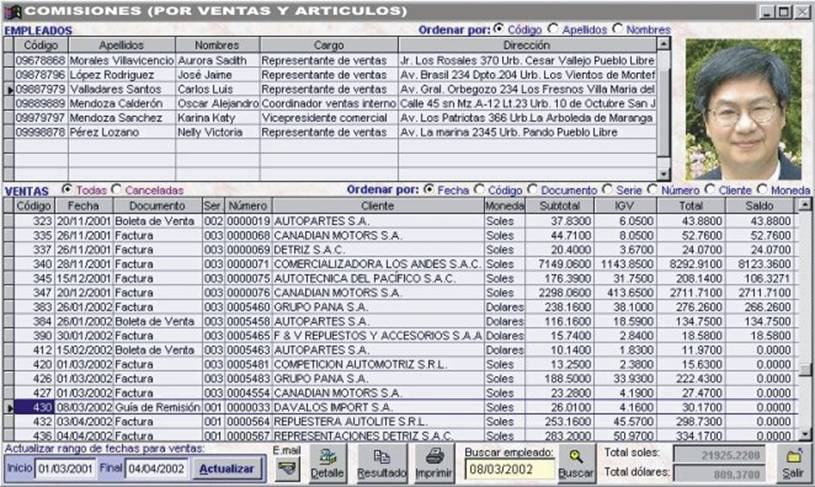Order sales by Fecha radio

(x=428, y=190)
